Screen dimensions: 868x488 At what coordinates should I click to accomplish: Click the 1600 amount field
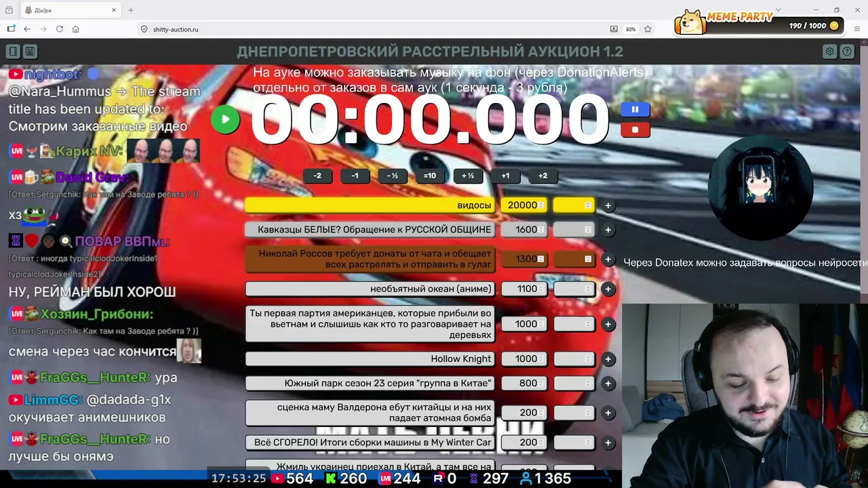pyautogui.click(x=524, y=230)
